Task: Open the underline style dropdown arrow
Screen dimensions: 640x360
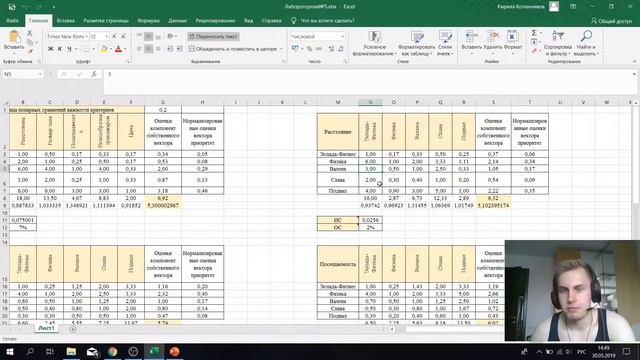Action: click(76, 49)
